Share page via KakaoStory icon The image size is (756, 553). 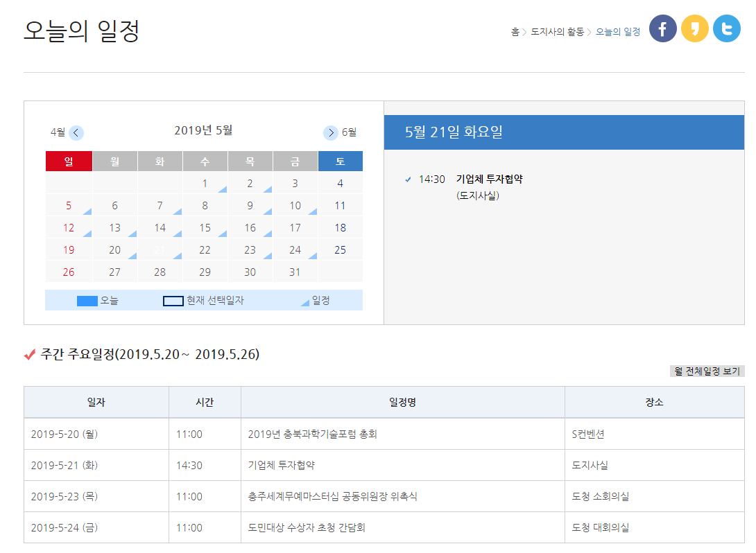click(695, 28)
